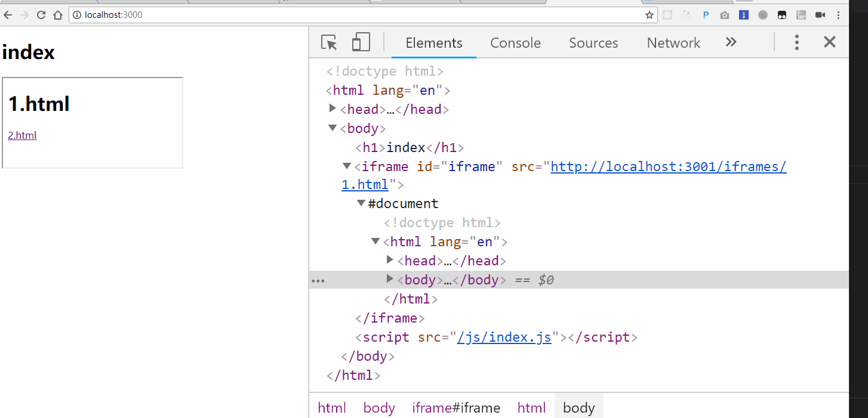Collapse the #document node of the iframe
The width and height of the screenshot is (868, 418).
[x=361, y=203]
